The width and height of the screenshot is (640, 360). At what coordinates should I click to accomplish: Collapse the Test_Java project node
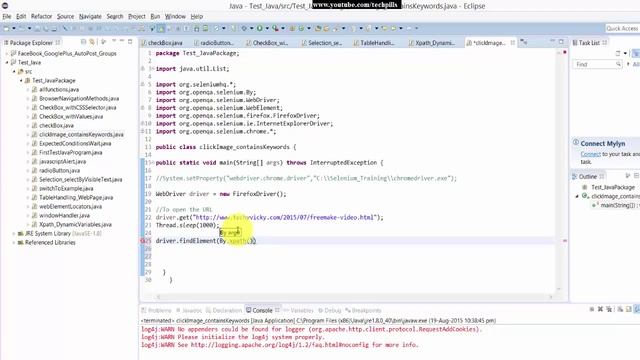tap(7, 62)
